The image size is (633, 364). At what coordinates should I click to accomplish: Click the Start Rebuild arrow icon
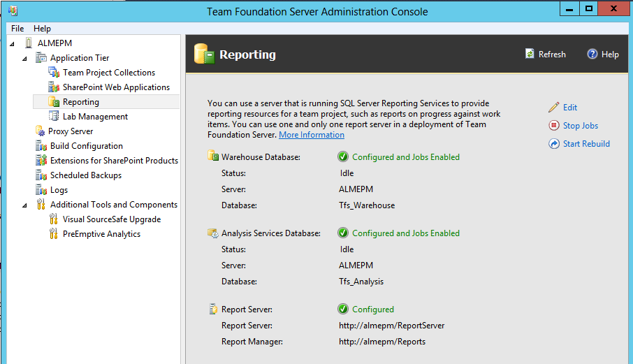point(554,144)
